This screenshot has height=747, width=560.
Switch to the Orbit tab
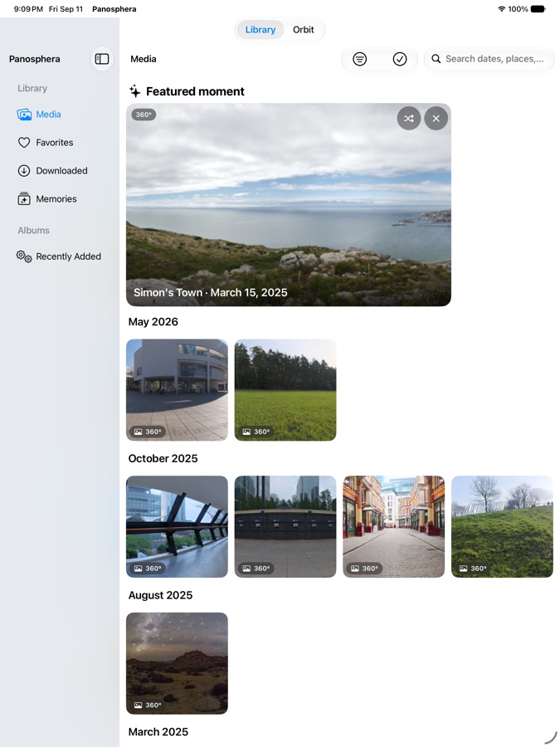(x=304, y=30)
